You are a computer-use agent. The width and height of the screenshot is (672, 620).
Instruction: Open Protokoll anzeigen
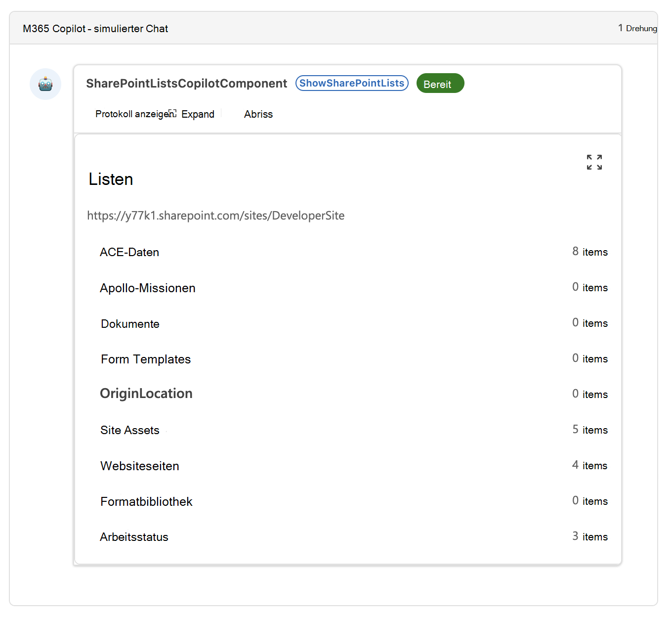(135, 114)
